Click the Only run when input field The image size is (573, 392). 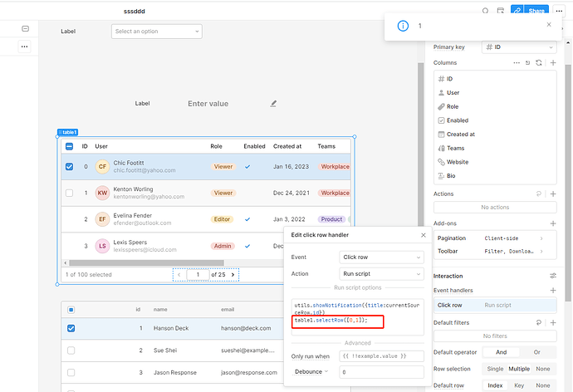click(x=381, y=356)
